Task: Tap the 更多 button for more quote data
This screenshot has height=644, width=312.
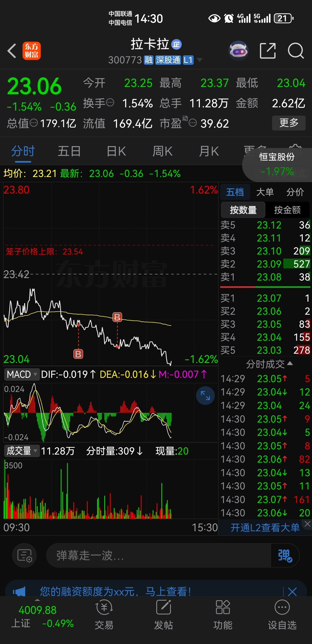Action: [289, 123]
